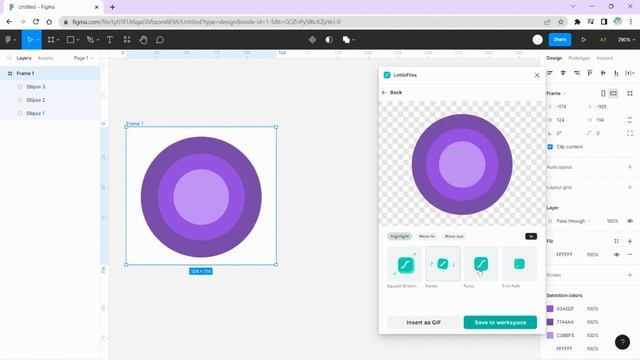The image size is (640, 360).
Task: Open the Pen tool dropdown arrow
Action: [98, 40]
